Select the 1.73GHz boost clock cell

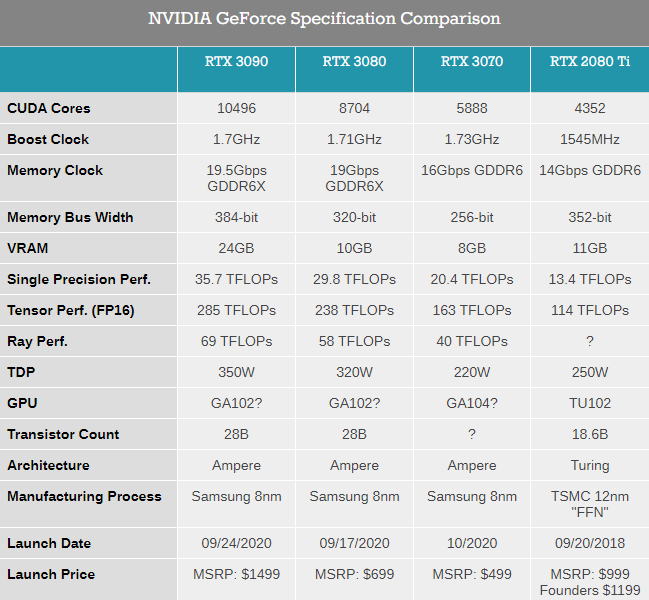pyautogui.click(x=472, y=139)
